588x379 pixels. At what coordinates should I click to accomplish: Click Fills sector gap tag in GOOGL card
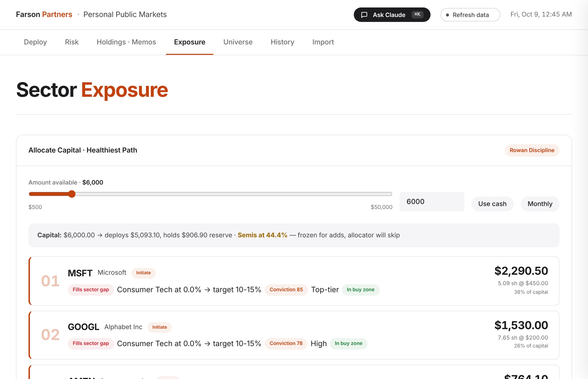tap(91, 344)
